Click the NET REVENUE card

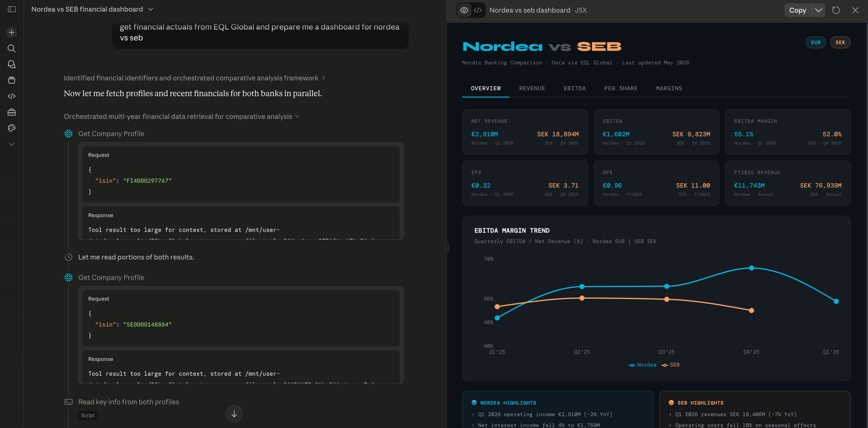[525, 132]
